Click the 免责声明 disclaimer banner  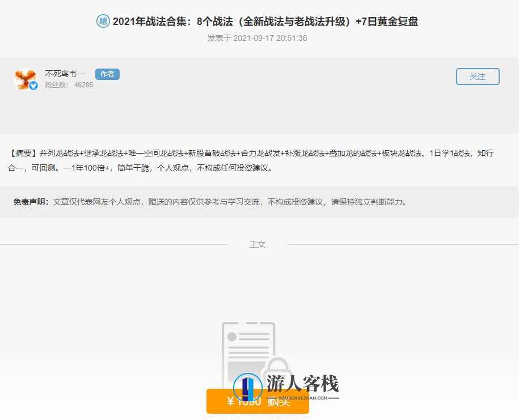coord(227,201)
